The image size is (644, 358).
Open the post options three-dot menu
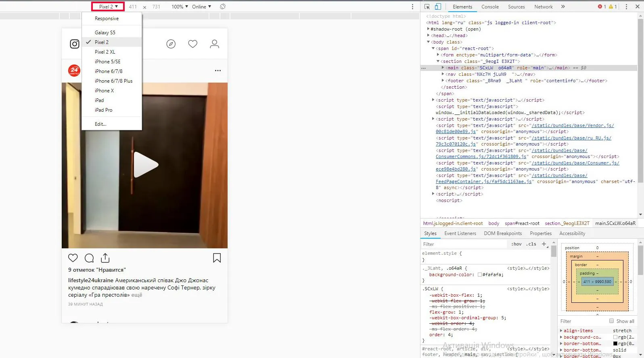pyautogui.click(x=218, y=71)
